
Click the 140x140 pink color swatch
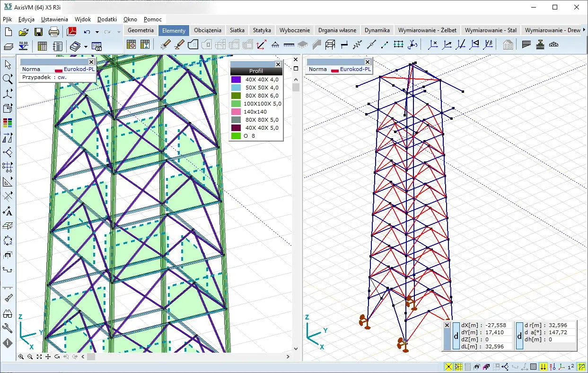[x=236, y=112]
